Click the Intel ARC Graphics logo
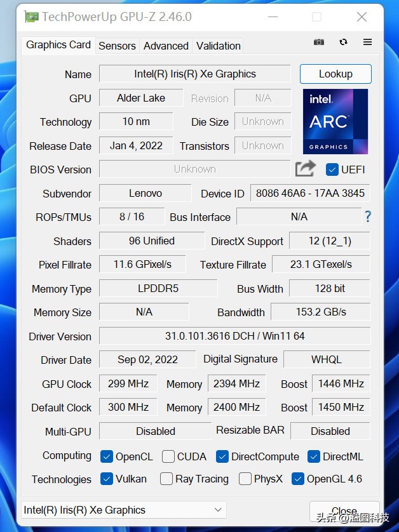Screen dimensions: 399x532 335,121
